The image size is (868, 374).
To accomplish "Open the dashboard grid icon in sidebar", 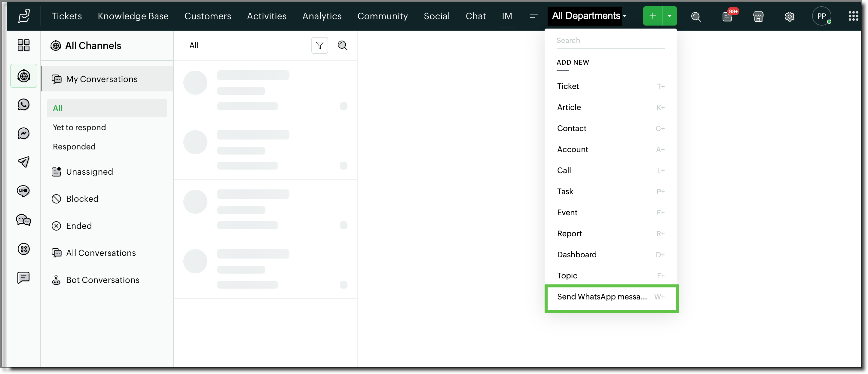I will click(x=23, y=45).
